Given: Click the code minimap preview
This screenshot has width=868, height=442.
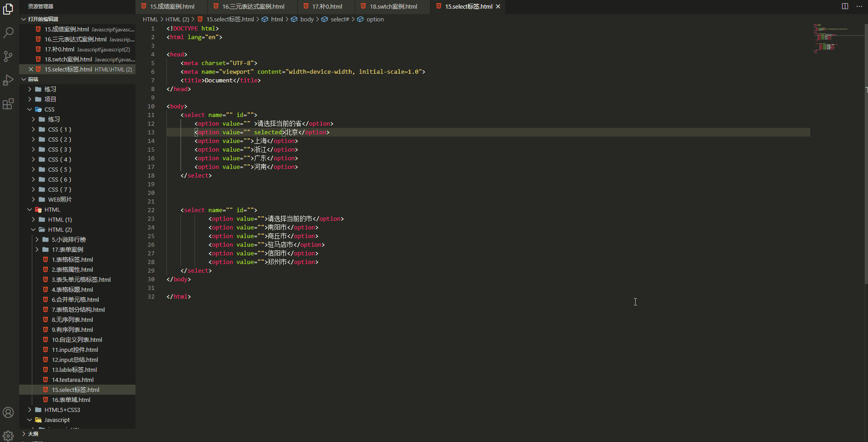Looking at the screenshot, I should (x=837, y=39).
